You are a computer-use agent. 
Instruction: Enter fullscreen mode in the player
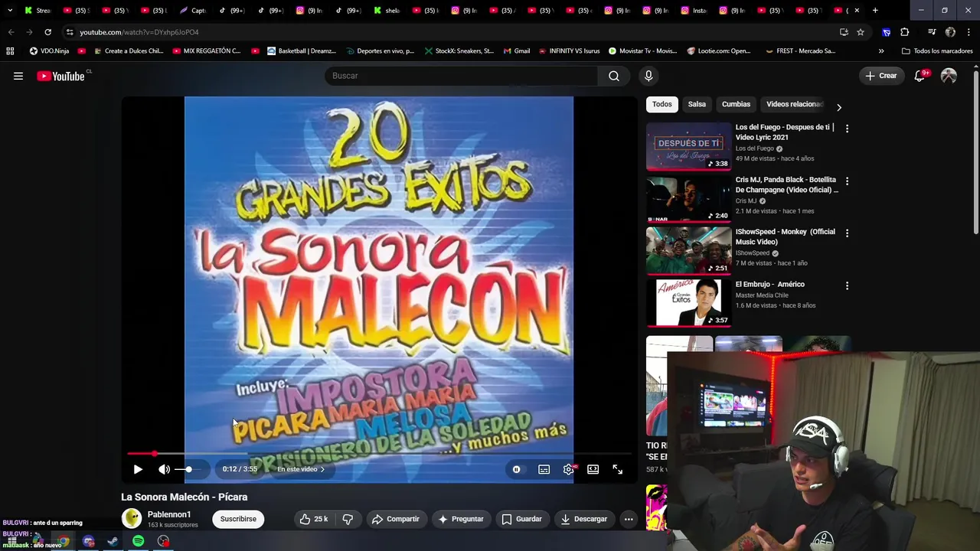(x=617, y=469)
